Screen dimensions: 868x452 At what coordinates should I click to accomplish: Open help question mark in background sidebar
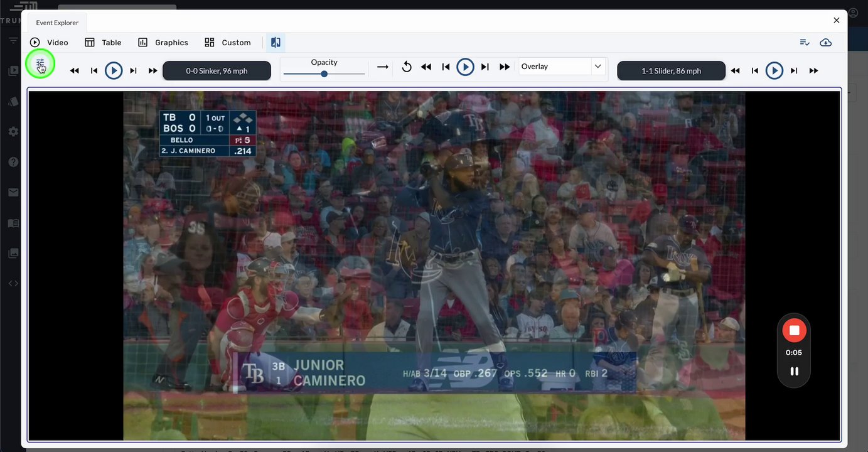pyautogui.click(x=13, y=162)
